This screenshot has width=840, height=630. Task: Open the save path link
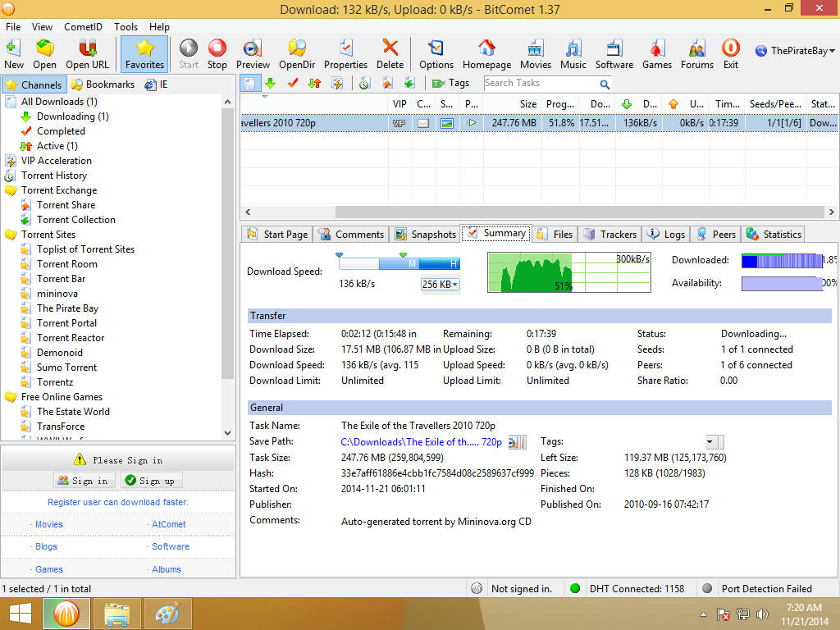tap(421, 442)
